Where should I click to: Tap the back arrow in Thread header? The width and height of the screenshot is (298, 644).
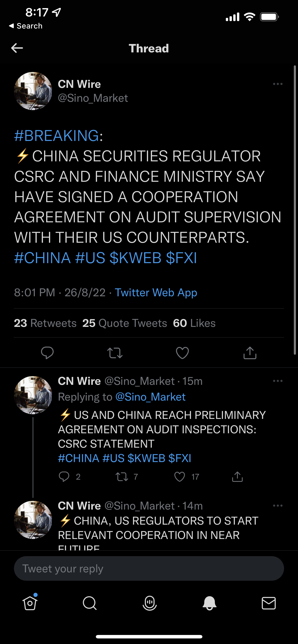click(x=17, y=48)
